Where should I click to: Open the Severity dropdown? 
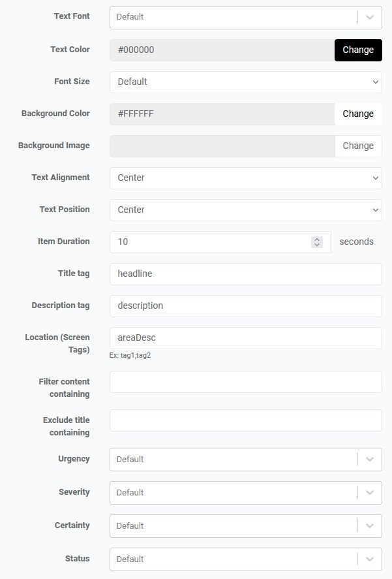[x=245, y=492]
